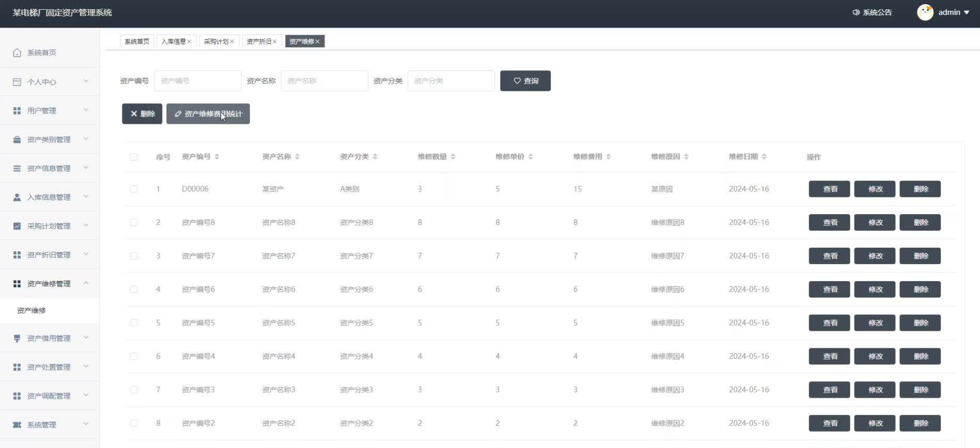Click the 查询 search button
Viewport: 980px width, 448px height.
click(525, 81)
